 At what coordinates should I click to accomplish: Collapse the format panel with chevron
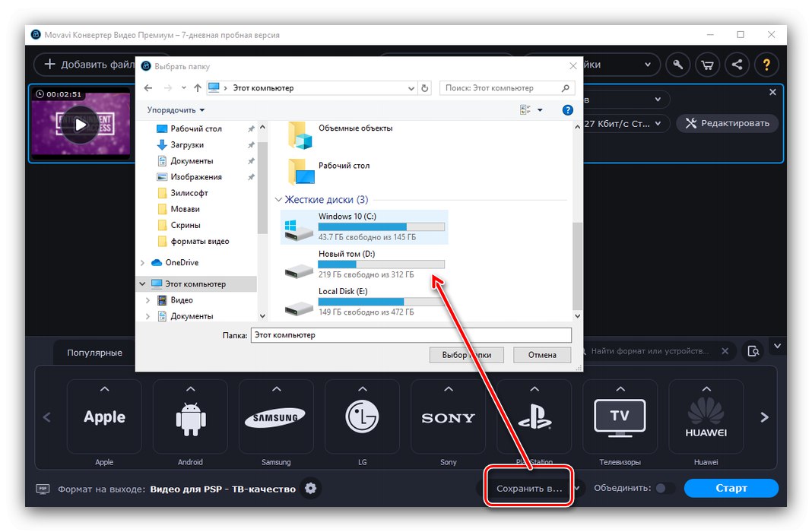tap(777, 345)
